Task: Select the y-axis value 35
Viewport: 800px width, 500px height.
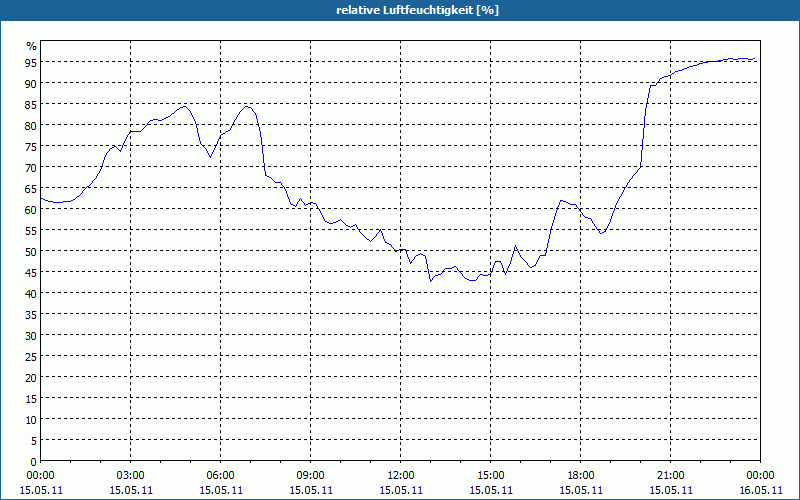Action: point(31,314)
